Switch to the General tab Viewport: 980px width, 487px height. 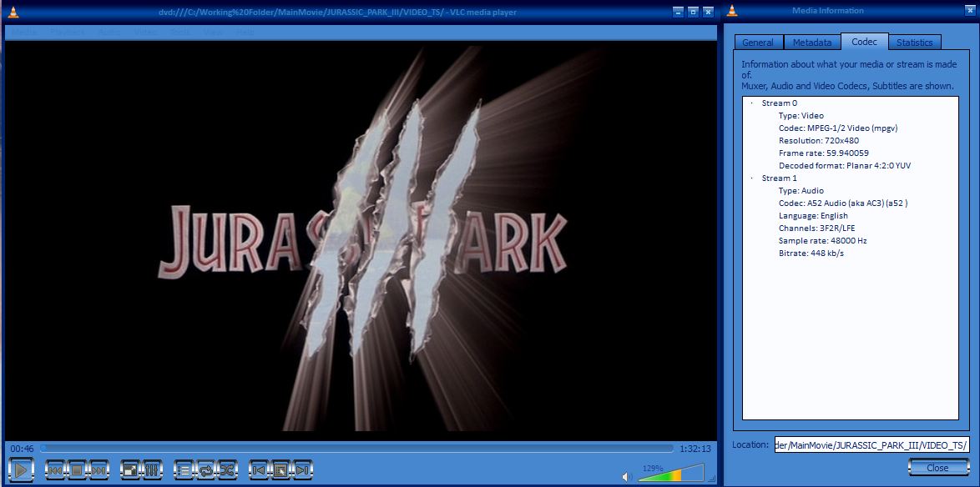[x=758, y=43]
